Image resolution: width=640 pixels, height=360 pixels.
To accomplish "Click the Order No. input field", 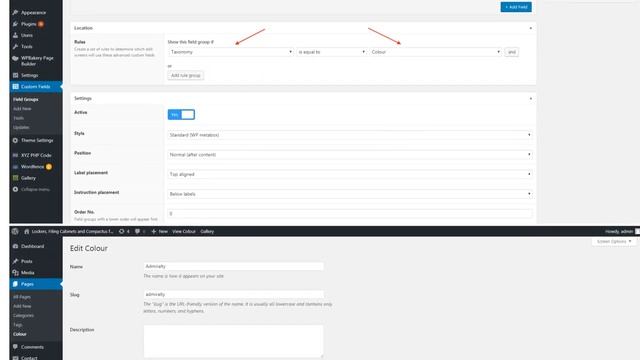I will [x=350, y=213].
